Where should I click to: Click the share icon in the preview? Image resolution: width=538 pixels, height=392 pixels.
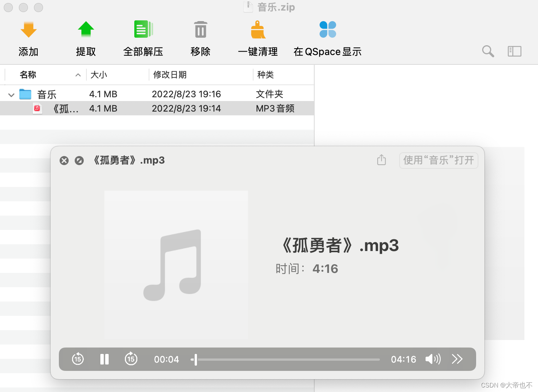click(x=381, y=160)
